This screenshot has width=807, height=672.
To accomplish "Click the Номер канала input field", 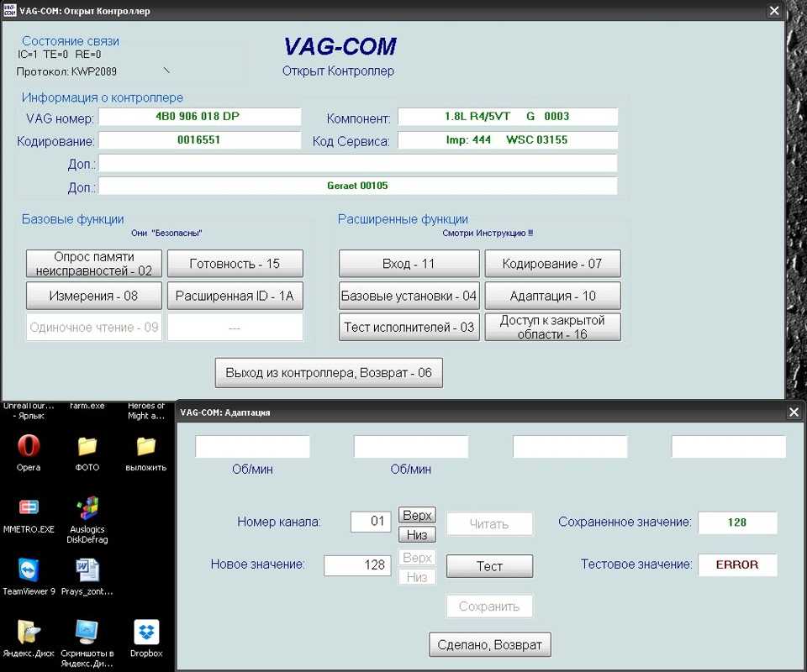I will 371,522.
